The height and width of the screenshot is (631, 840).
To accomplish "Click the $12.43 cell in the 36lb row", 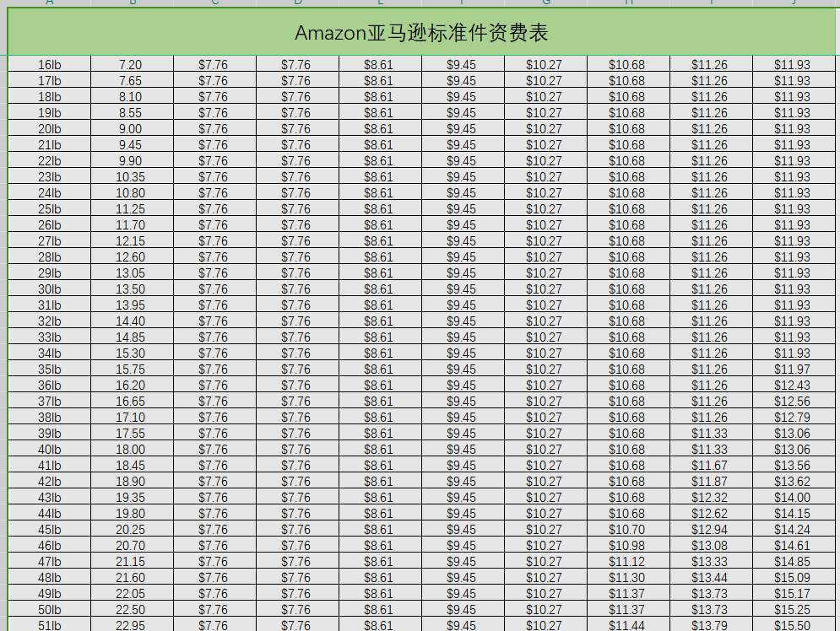I will pyautogui.click(x=794, y=386).
